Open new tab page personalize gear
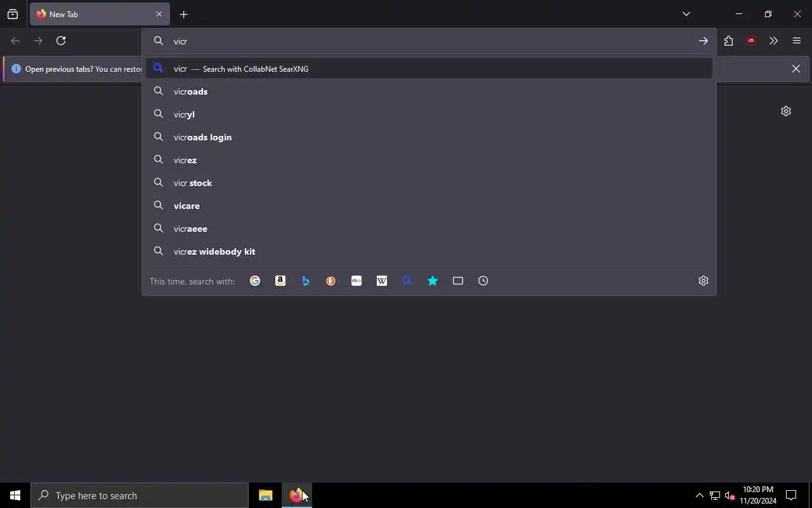812x508 pixels. [x=786, y=111]
